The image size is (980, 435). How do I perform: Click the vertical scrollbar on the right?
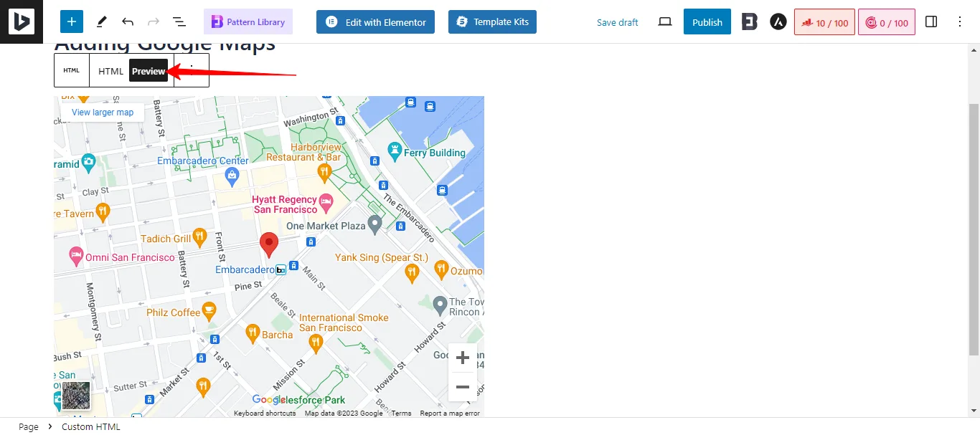point(974,229)
